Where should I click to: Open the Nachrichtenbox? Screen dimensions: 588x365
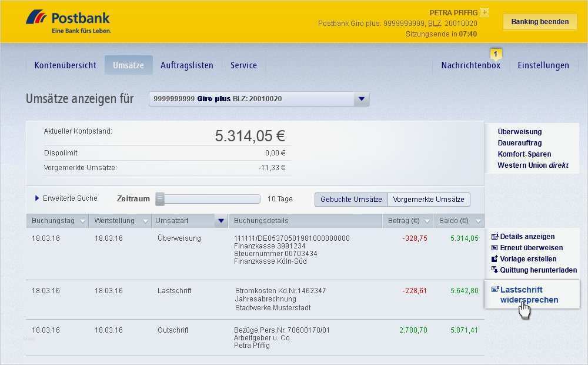point(470,65)
